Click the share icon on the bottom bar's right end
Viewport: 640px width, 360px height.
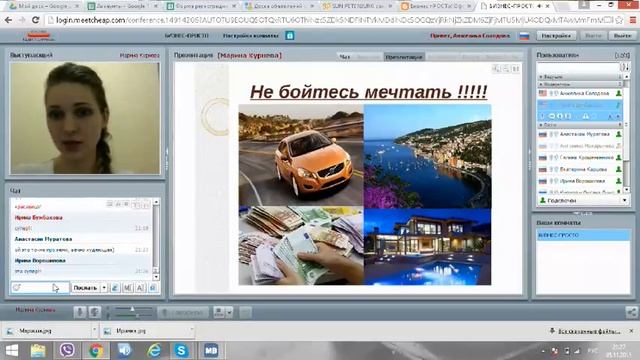631,313
